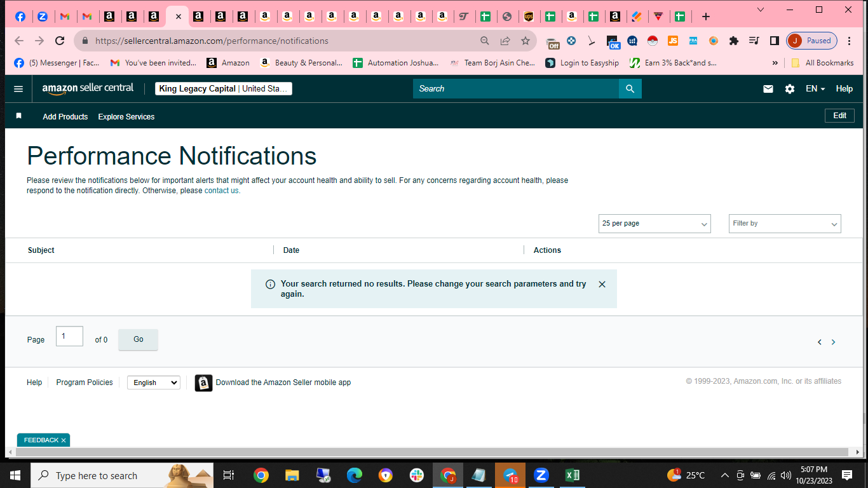Open Excel from the taskbar
The image size is (868, 488).
[x=572, y=475]
